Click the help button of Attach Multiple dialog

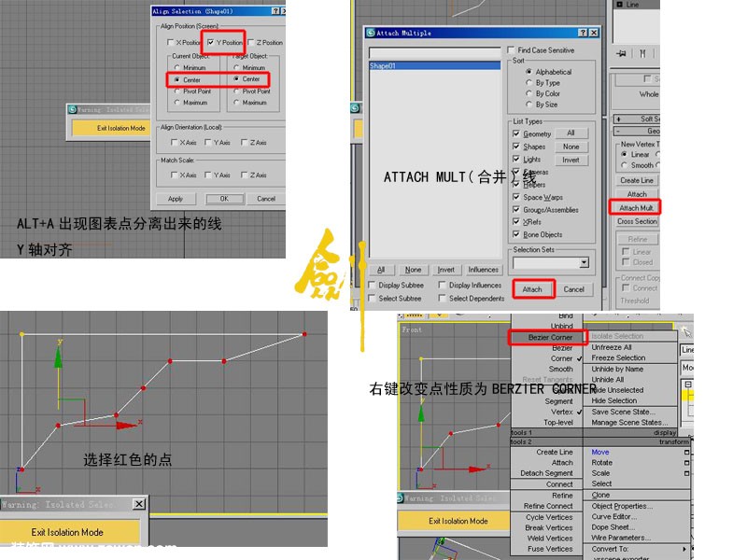pyautogui.click(x=583, y=33)
